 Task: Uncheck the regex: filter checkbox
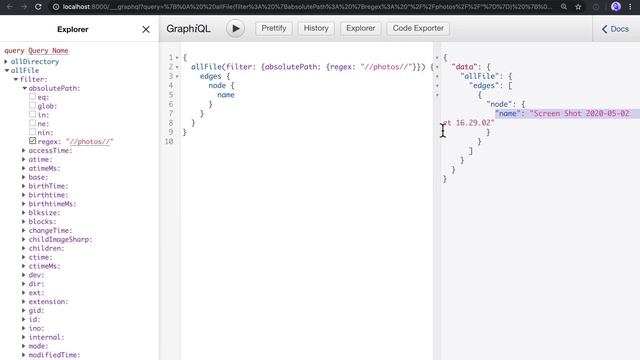[x=32, y=141]
